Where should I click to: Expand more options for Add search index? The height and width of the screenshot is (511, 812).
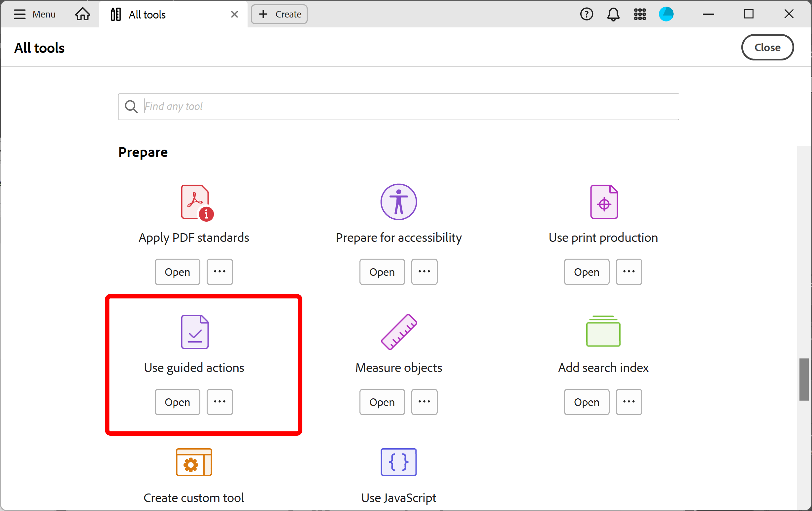pos(628,402)
